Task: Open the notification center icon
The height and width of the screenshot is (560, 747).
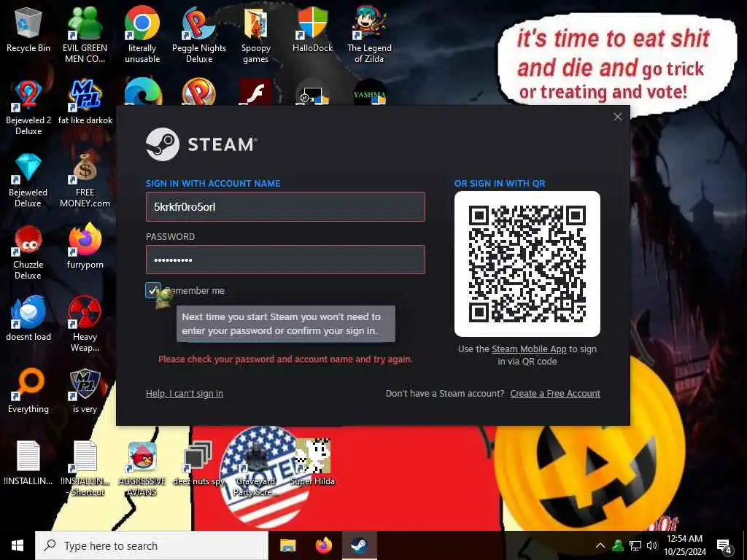Action: tap(724, 545)
